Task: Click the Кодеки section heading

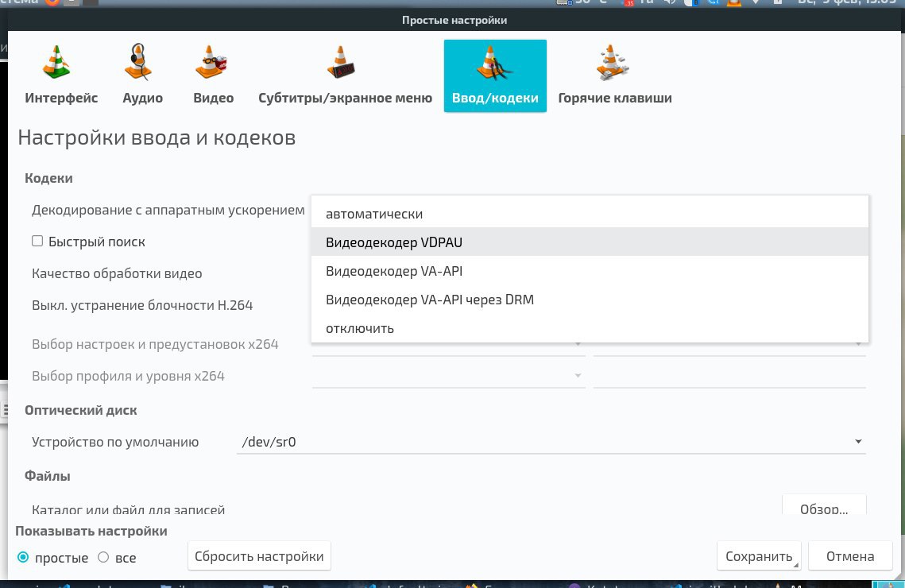Action: [x=48, y=178]
